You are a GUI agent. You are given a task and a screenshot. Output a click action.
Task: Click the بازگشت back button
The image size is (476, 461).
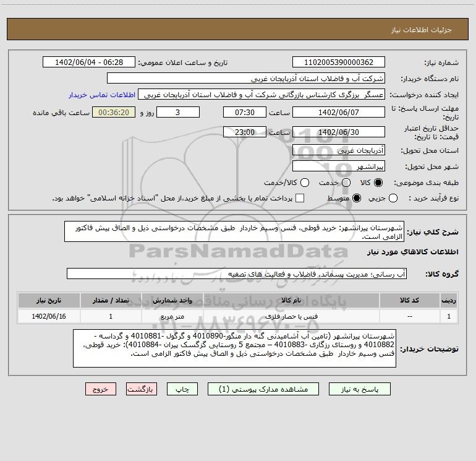pos(142,389)
